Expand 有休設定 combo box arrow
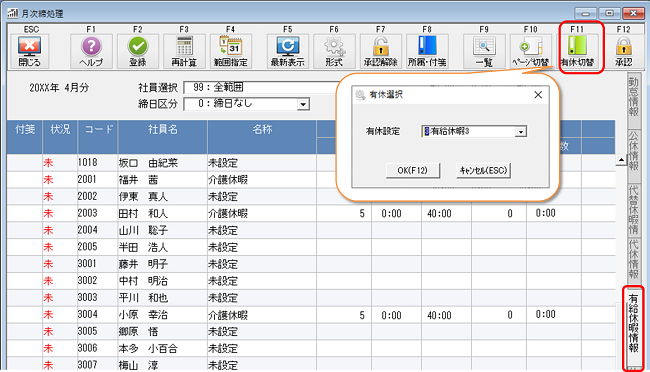The width and height of the screenshot is (650, 372). [521, 132]
